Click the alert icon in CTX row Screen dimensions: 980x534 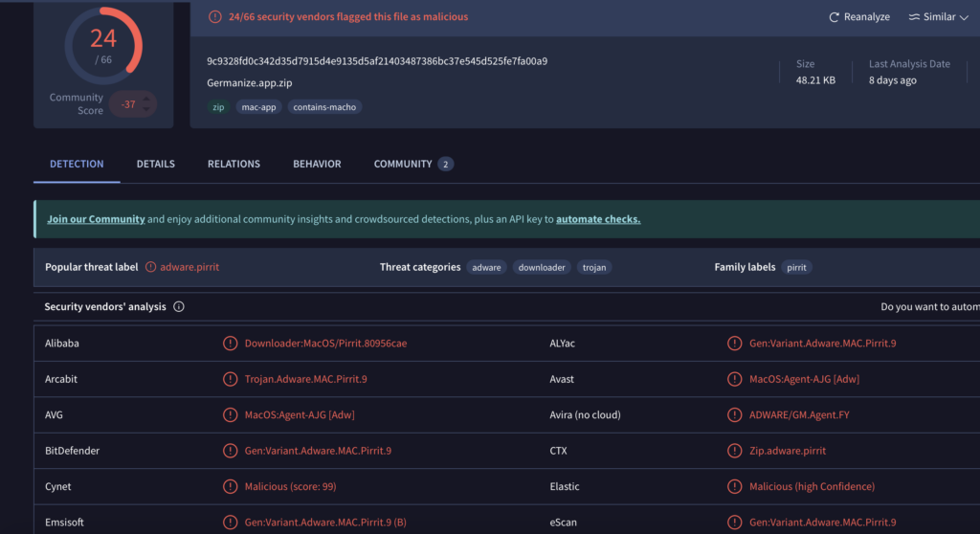coord(734,450)
